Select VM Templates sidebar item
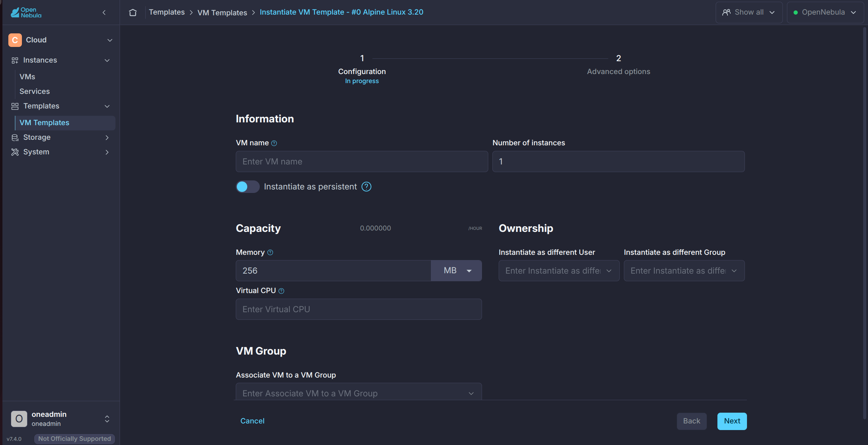Viewport: 868px width, 445px height. pos(65,123)
